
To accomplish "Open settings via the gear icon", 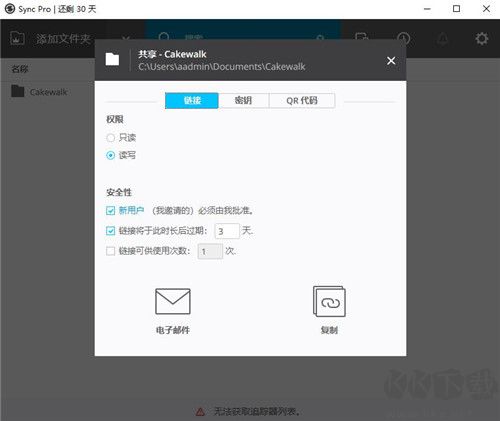I will point(482,39).
